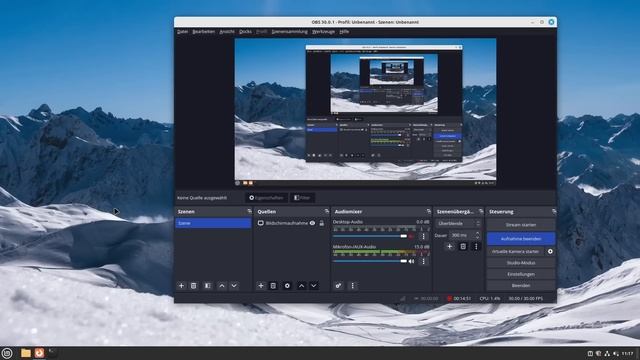Enable Studio-Modus button
This screenshot has width=640, height=360.
pos(521,263)
